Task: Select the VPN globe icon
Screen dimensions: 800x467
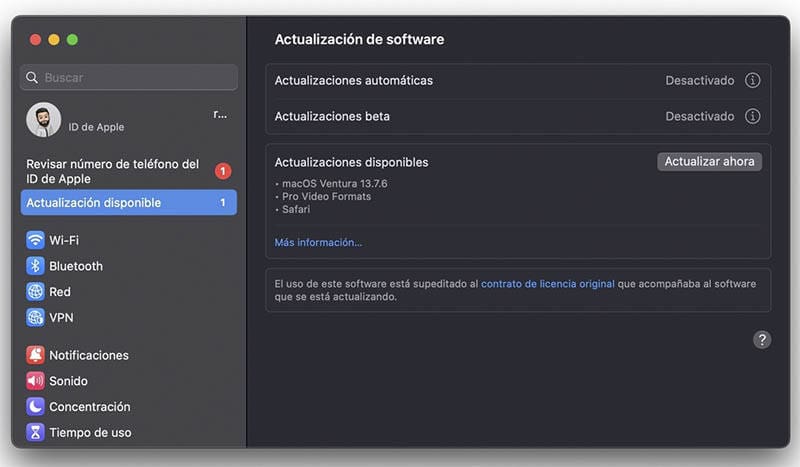Action: tap(36, 318)
